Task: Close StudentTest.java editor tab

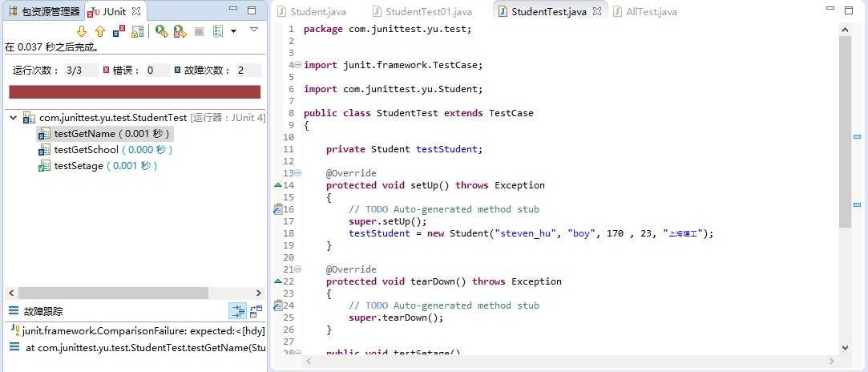Action: [x=597, y=11]
